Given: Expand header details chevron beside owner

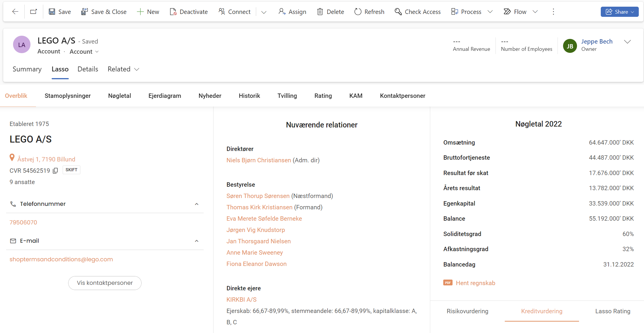Looking at the screenshot, I should pos(627,42).
